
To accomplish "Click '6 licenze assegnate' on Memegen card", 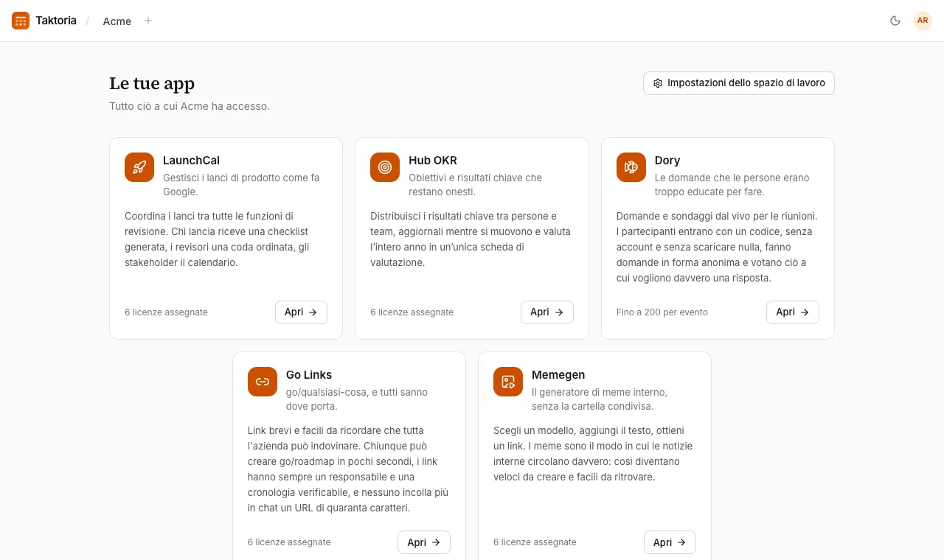I will click(535, 542).
